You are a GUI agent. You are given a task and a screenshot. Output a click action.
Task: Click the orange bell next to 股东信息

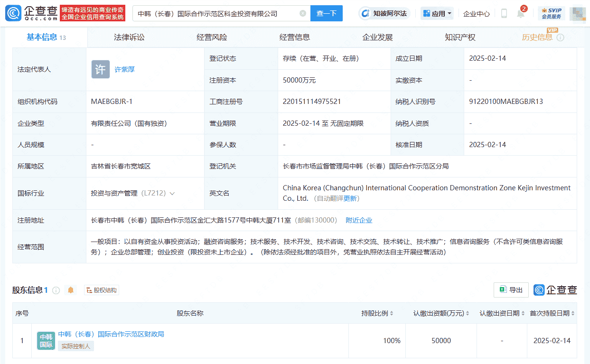point(71,290)
